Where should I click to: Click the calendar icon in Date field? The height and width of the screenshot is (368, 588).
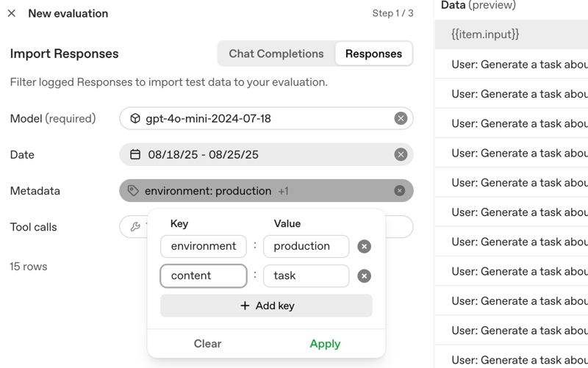(135, 154)
